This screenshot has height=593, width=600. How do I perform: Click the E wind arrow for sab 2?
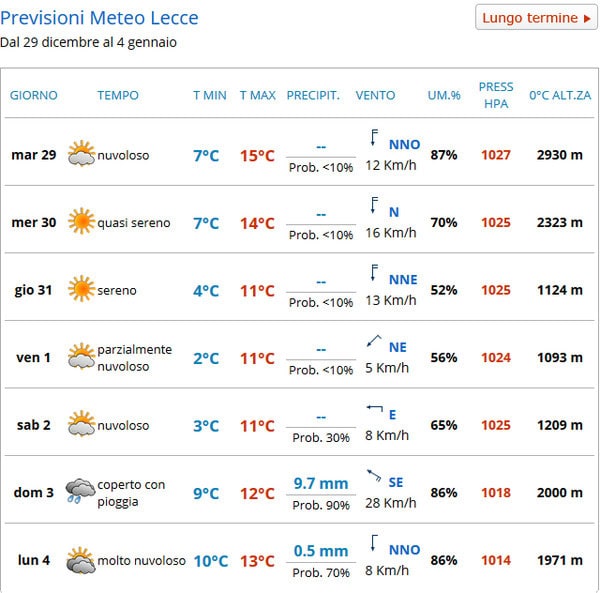click(375, 408)
